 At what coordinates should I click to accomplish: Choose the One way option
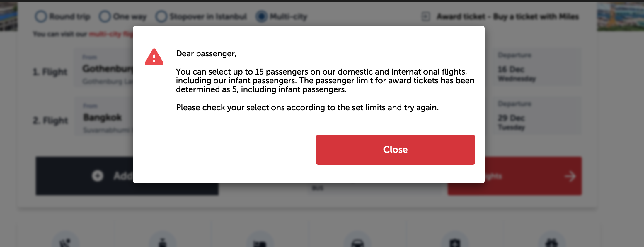105,16
